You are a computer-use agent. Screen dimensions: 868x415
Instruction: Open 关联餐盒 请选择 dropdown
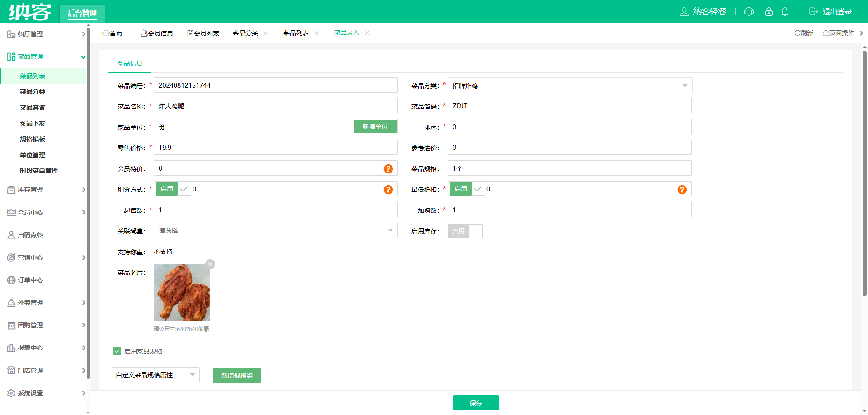point(276,231)
